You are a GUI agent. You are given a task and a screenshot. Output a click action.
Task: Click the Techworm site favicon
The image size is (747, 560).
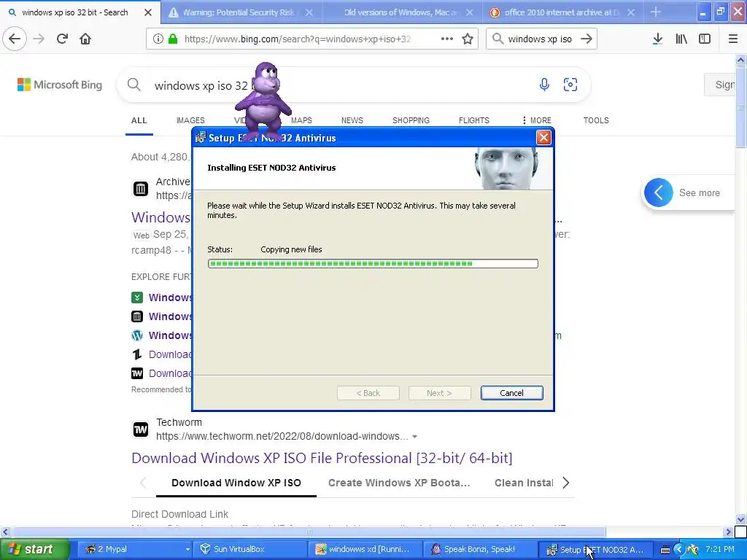click(141, 429)
